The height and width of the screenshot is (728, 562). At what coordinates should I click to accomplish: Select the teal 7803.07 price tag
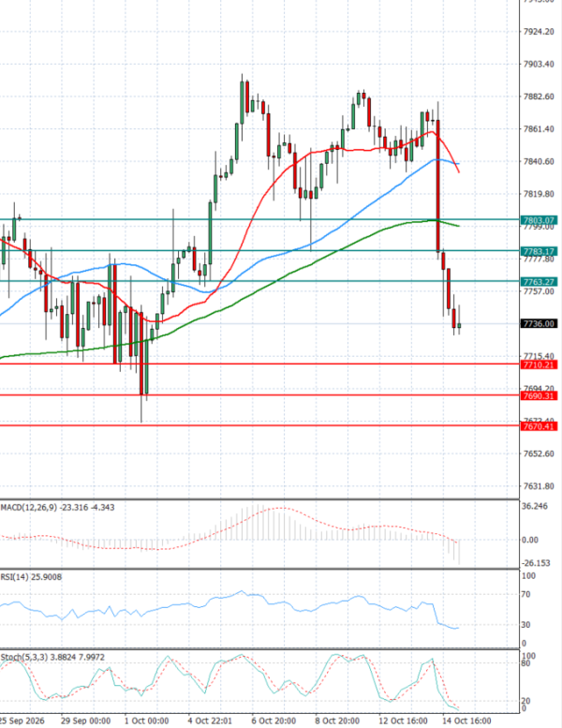(539, 220)
